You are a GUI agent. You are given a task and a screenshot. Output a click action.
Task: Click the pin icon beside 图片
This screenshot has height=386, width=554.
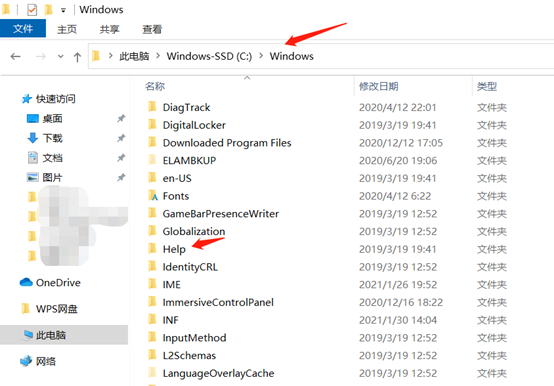point(121,177)
